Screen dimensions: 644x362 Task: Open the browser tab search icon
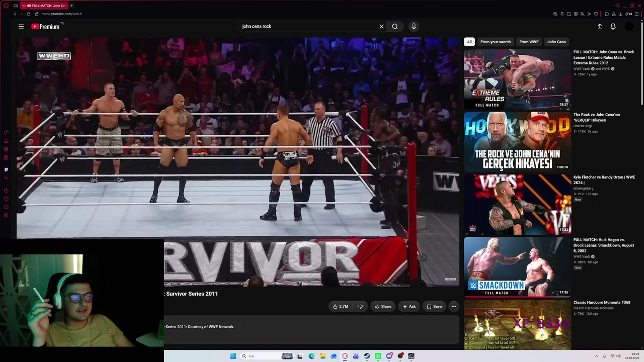[618, 6]
